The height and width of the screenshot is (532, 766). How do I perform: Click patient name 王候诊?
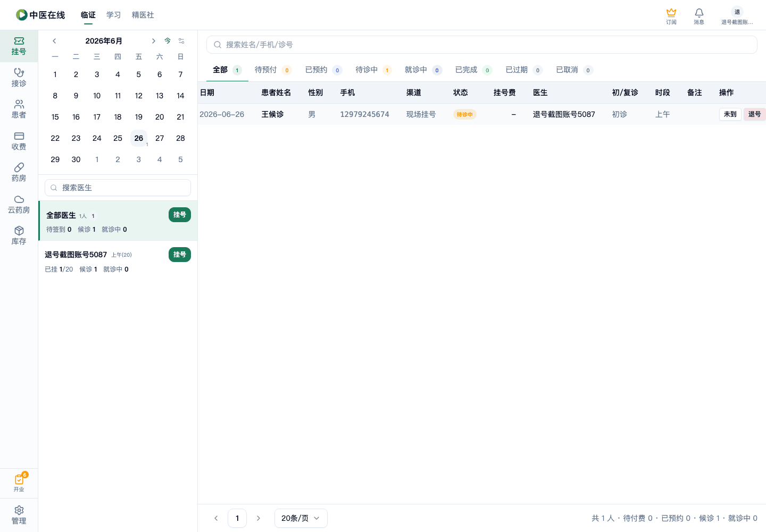click(272, 114)
